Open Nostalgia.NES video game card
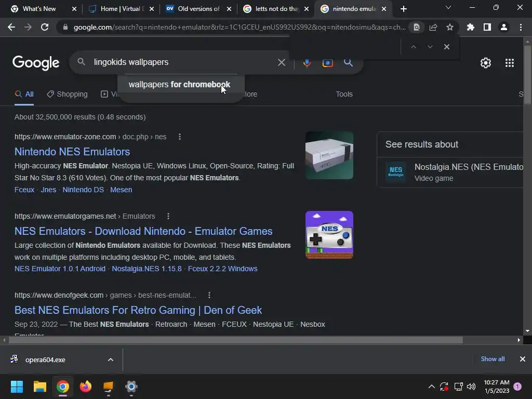Image resolution: width=532 pixels, height=399 pixels. (x=450, y=172)
